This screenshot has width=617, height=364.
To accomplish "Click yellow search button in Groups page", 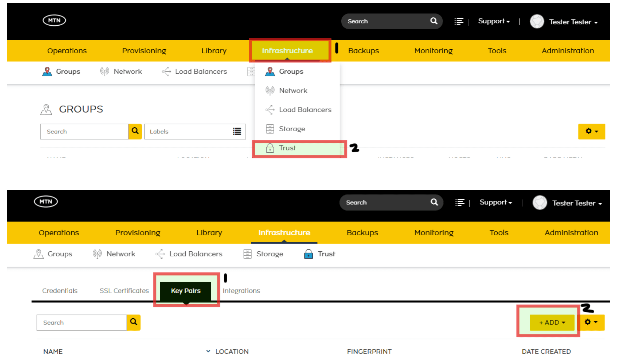I will tap(135, 131).
